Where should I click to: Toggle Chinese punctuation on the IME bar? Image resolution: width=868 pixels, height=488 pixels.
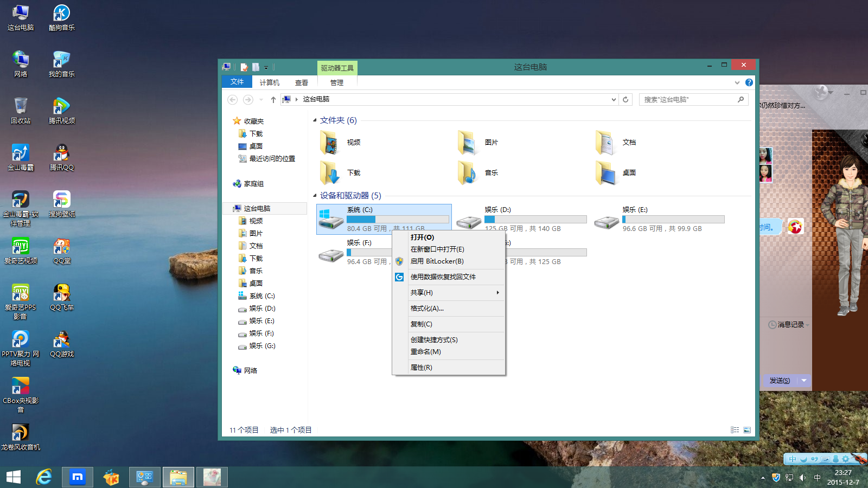(x=815, y=459)
